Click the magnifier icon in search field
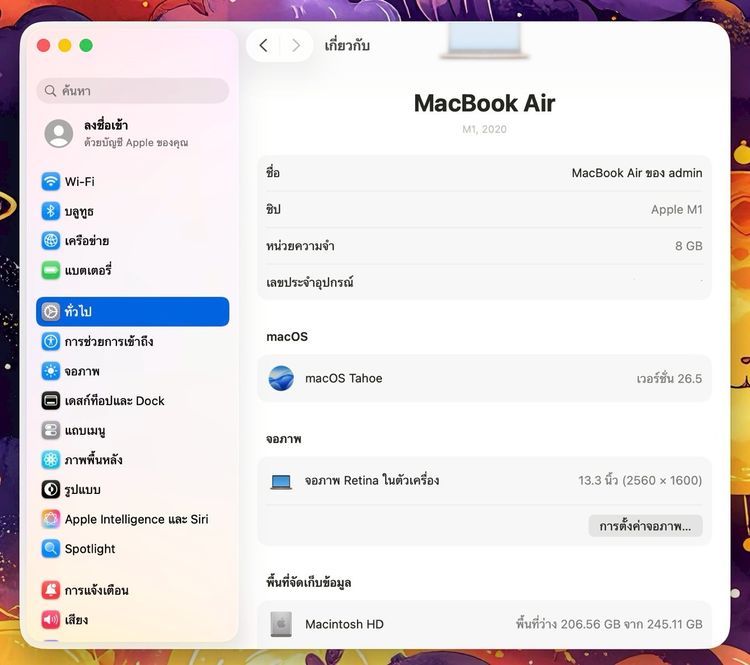Viewport: 750px width, 665px height. (x=50, y=91)
